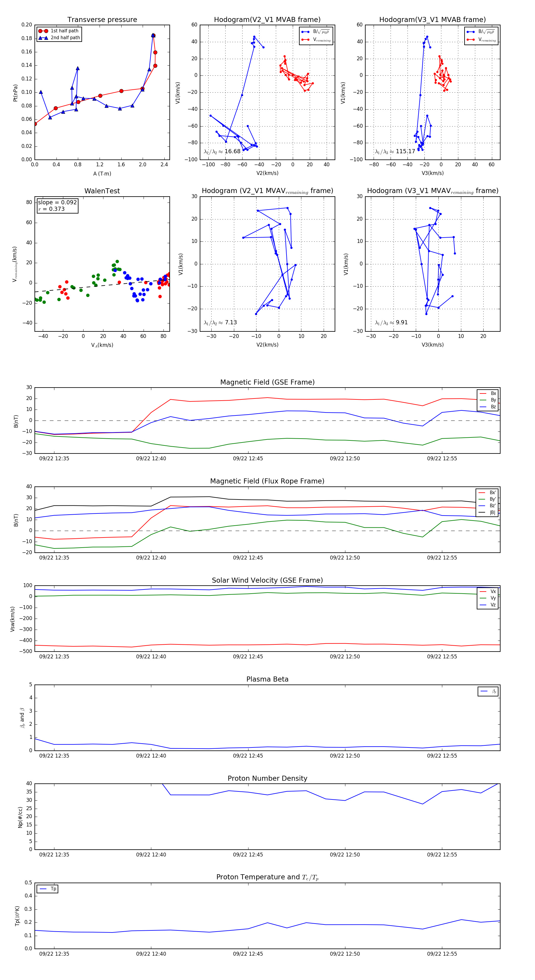Click '09/22 12:45' tick under Plasma Beta plot

(x=248, y=755)
